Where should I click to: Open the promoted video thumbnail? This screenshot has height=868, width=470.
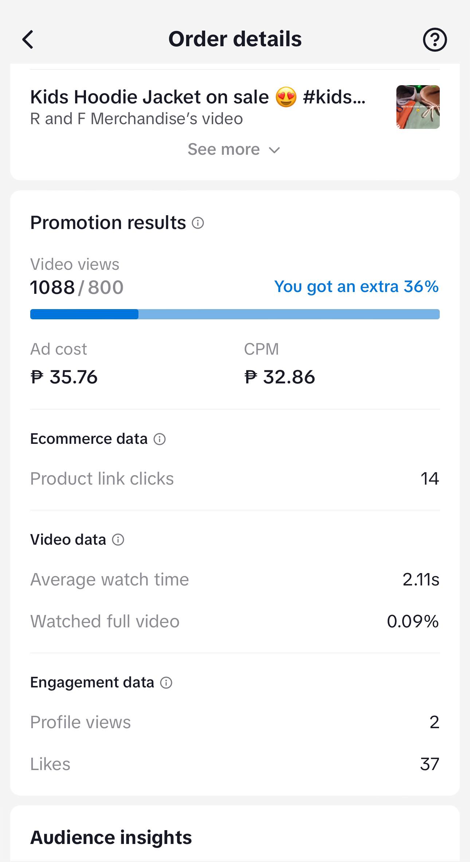pyautogui.click(x=418, y=107)
